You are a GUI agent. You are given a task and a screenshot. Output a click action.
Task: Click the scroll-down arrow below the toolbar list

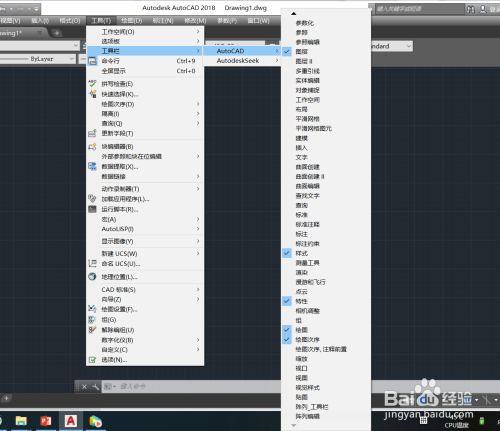click(293, 425)
